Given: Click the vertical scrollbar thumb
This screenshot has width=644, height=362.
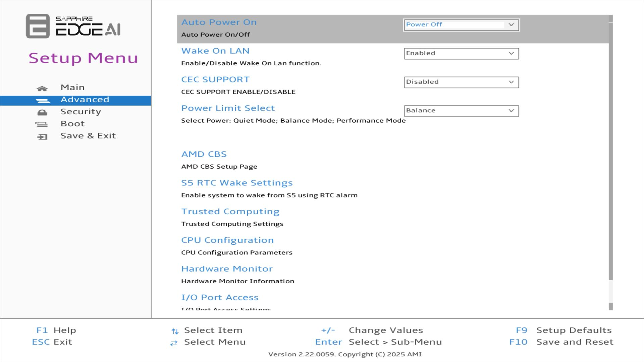Looking at the screenshot, I should [610, 151].
